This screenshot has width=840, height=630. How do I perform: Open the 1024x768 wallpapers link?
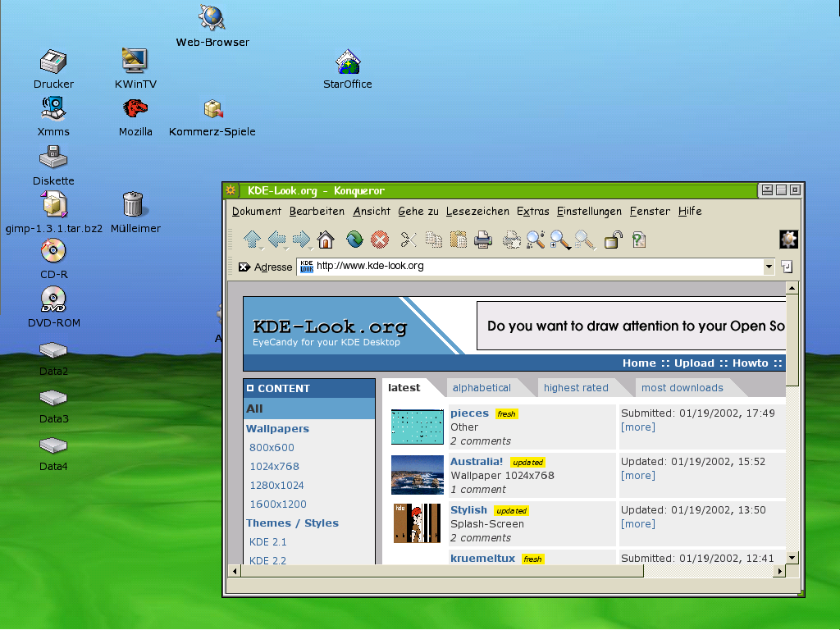pos(274,467)
